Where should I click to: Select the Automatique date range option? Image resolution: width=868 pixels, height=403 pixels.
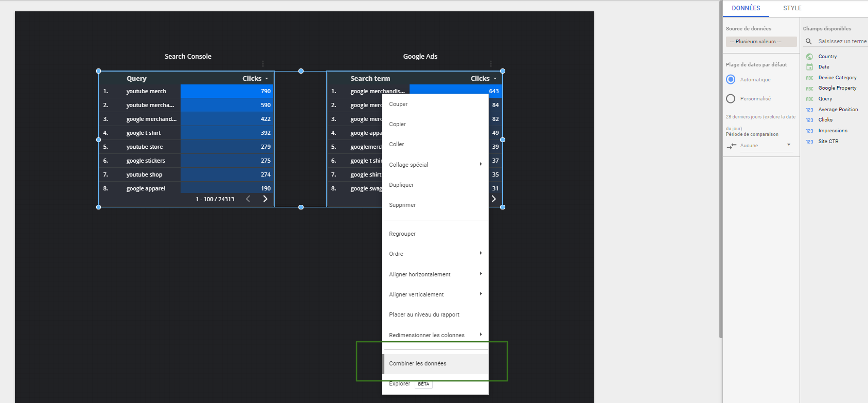[x=731, y=79]
